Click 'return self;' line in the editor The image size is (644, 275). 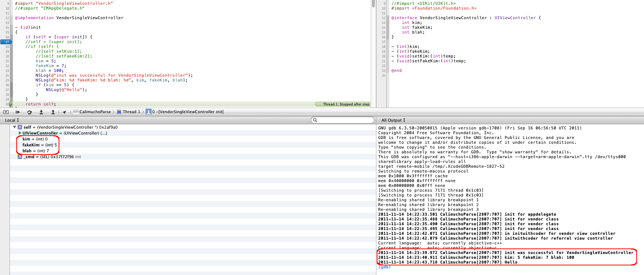(41, 104)
